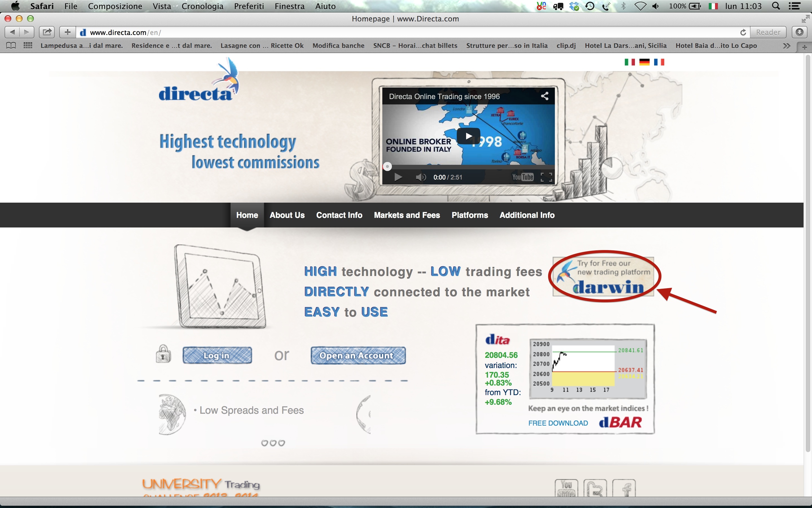Open the Preferiti menu
812x508 pixels.
point(249,6)
